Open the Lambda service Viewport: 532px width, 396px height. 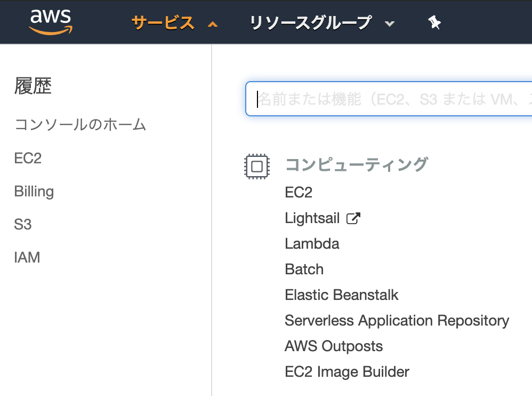(x=312, y=243)
